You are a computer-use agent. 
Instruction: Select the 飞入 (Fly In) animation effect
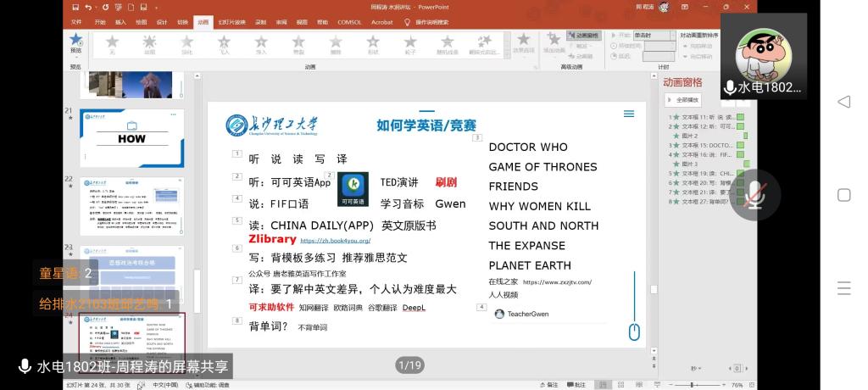(x=224, y=44)
